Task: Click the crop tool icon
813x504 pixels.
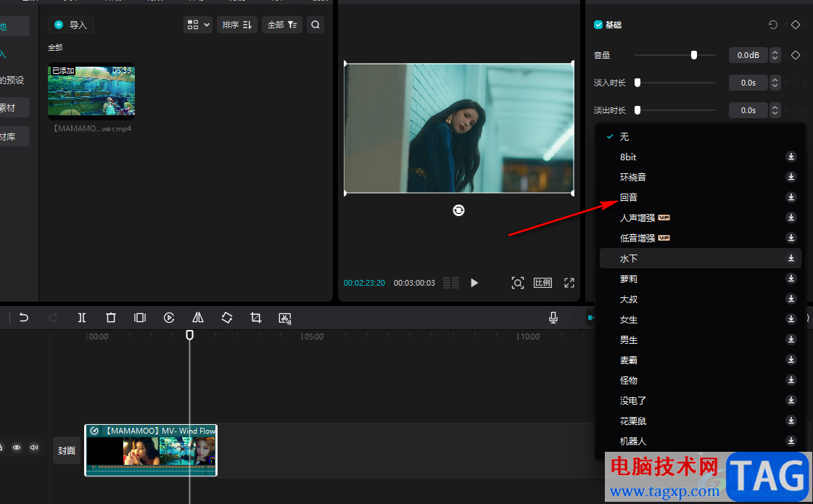Action: pyautogui.click(x=255, y=318)
